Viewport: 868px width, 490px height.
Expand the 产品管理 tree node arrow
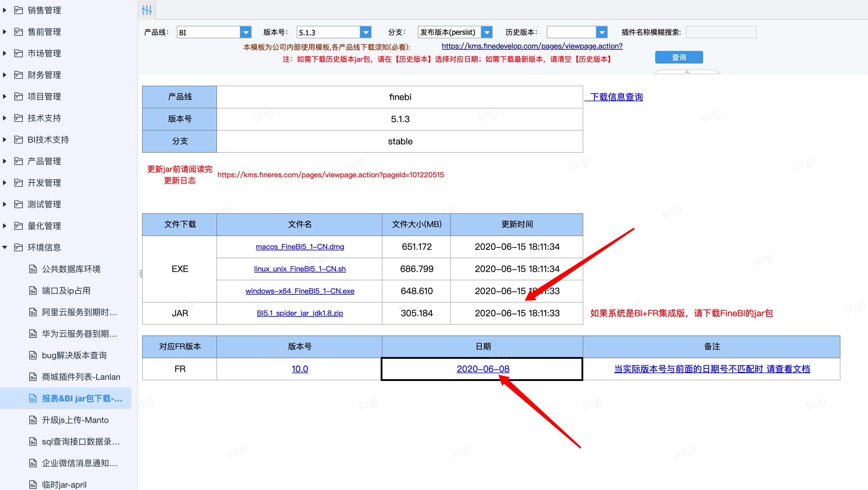[x=5, y=161]
